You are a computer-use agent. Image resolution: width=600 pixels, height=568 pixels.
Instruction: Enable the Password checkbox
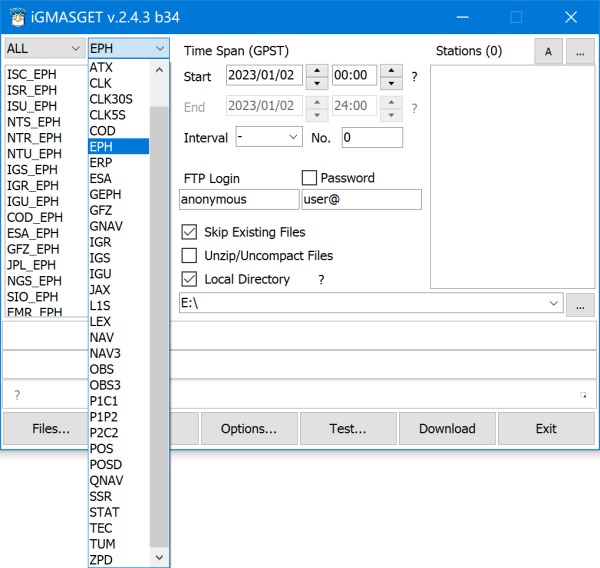click(x=309, y=178)
